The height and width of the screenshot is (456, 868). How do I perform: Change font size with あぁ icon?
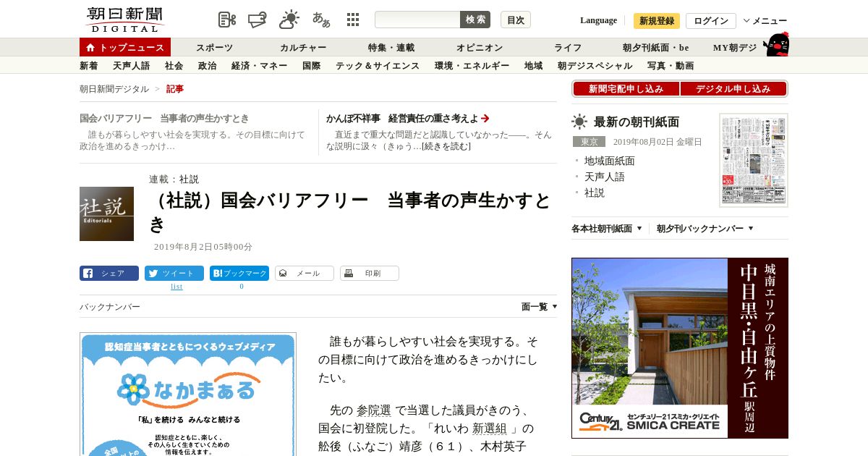pos(321,20)
